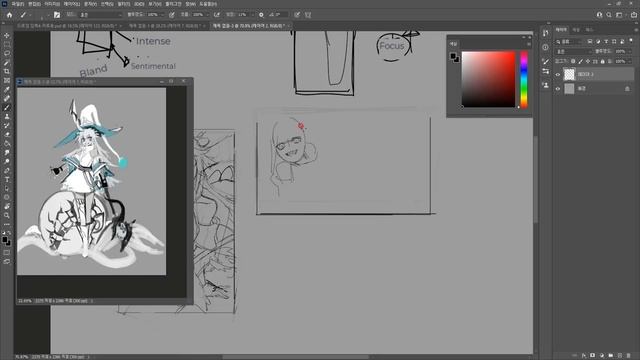Open the Clone Source panel icon
The height and width of the screenshot is (360, 640).
click(546, 85)
